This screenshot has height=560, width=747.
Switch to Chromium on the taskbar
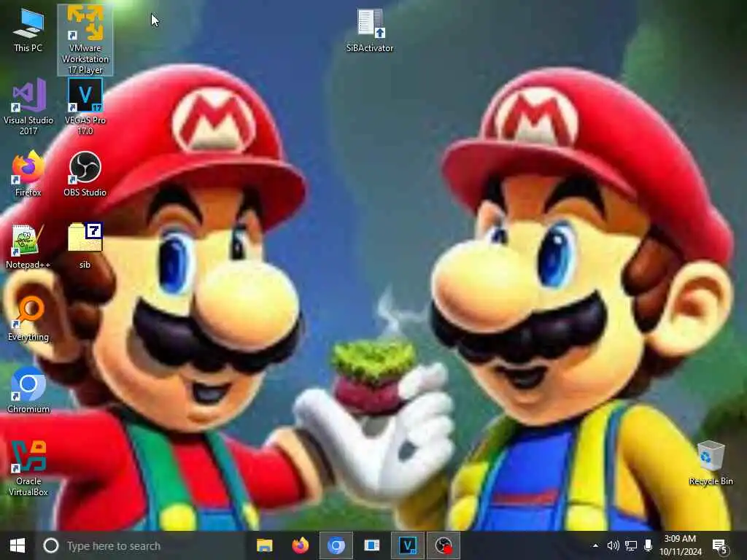(x=336, y=545)
